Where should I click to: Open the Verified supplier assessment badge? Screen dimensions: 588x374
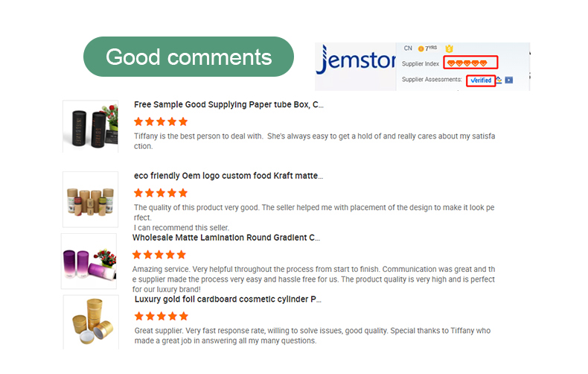481,80
